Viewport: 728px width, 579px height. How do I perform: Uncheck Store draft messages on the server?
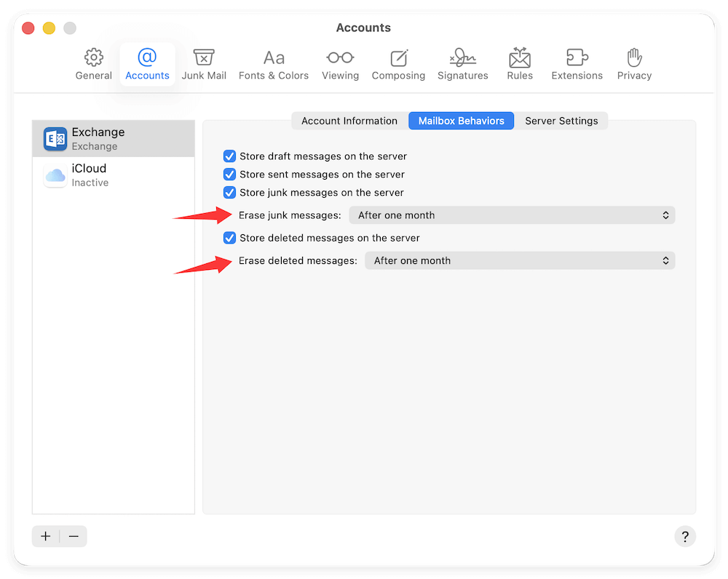click(229, 156)
